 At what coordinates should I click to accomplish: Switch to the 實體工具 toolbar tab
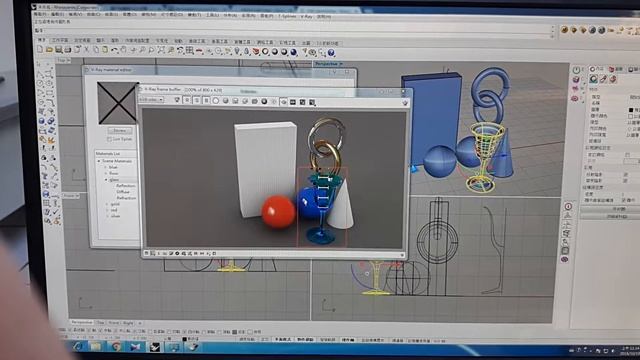[242, 42]
